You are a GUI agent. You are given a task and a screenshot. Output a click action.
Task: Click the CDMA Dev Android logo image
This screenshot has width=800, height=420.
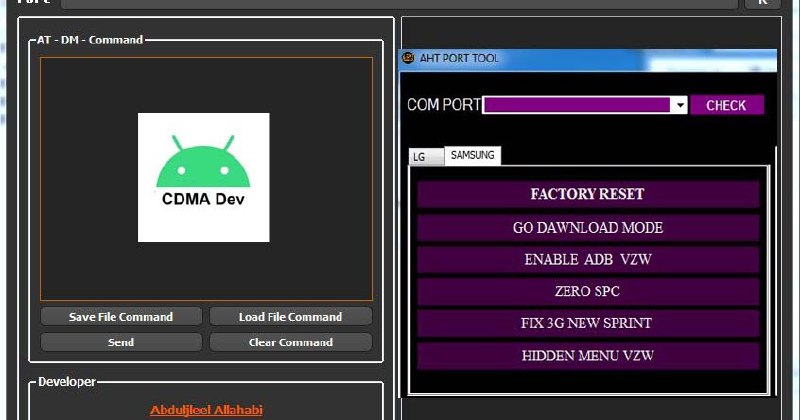[204, 177]
